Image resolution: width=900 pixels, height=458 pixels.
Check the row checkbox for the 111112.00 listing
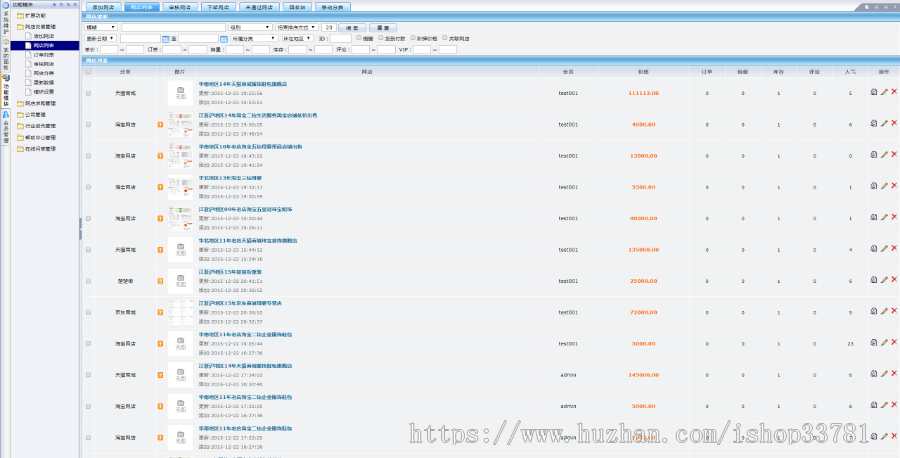click(x=88, y=93)
